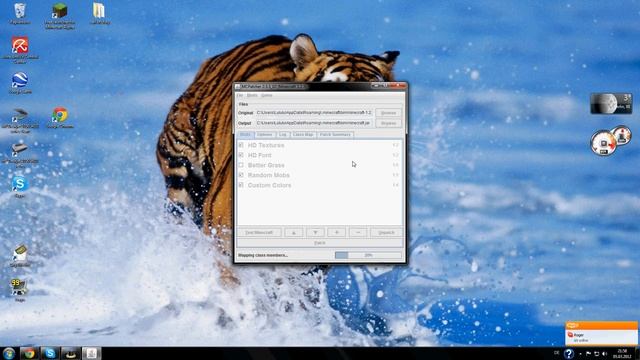Viewport: 640px width, 360px height.
Task: Select the Random Mobs mod row label
Action: tap(269, 175)
